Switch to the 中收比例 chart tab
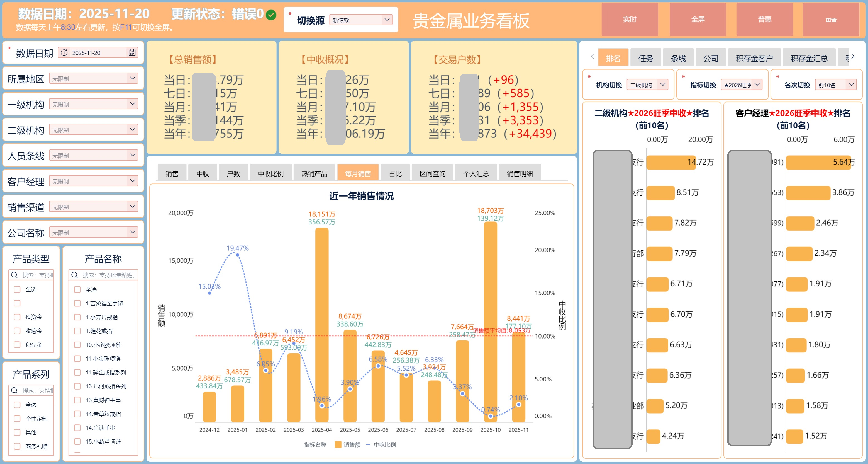 point(270,173)
